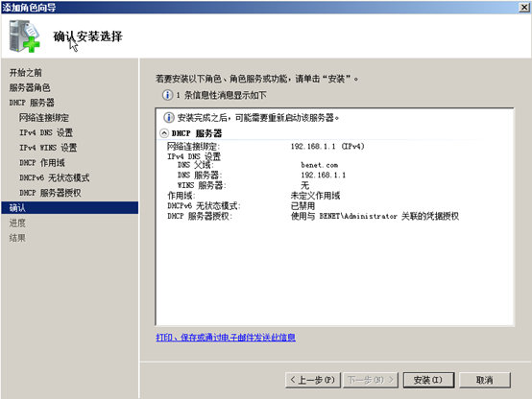Screen dimensions: 532x399
Task: Click the 结果 step
Action: 17,238
